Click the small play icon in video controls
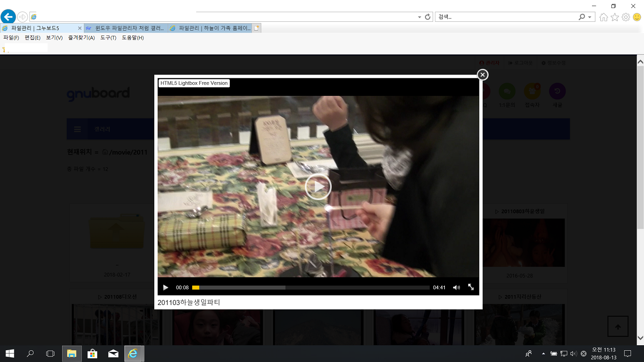 (x=166, y=287)
